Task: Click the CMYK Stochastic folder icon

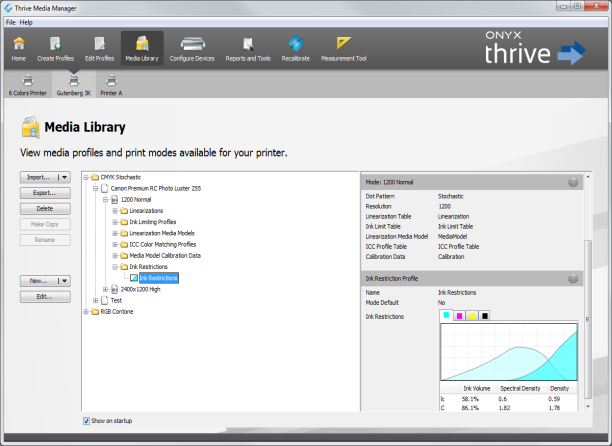Action: pos(95,177)
